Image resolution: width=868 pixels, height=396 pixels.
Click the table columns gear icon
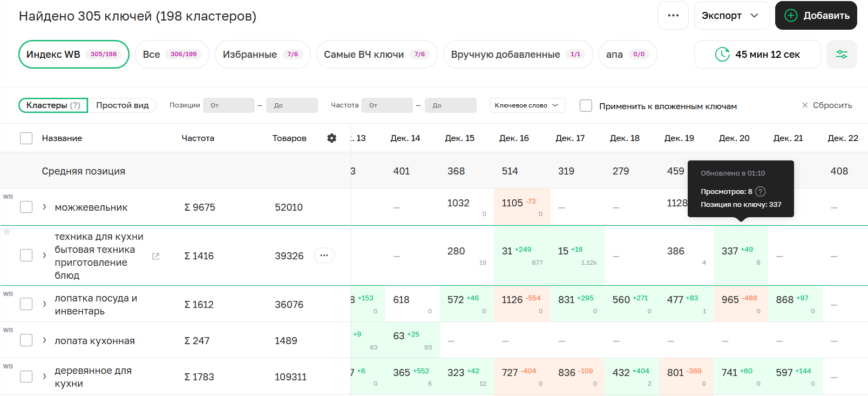(331, 138)
